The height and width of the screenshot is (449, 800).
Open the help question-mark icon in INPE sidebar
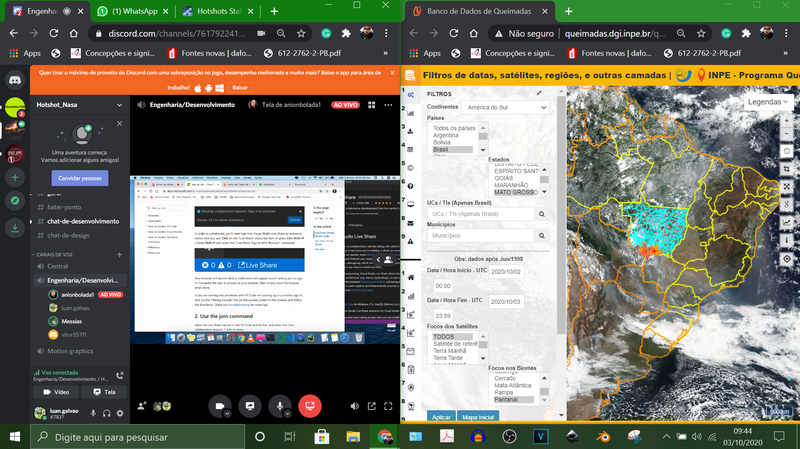click(411, 186)
